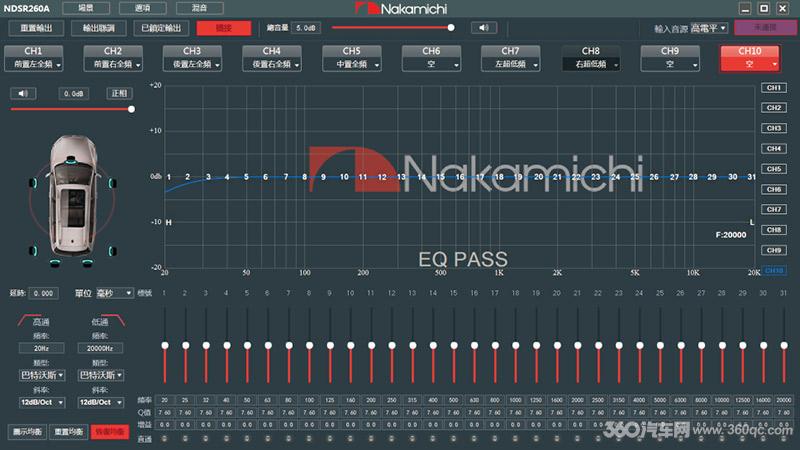
Task: Click the band 1 gain slider handle
Action: pos(165,345)
